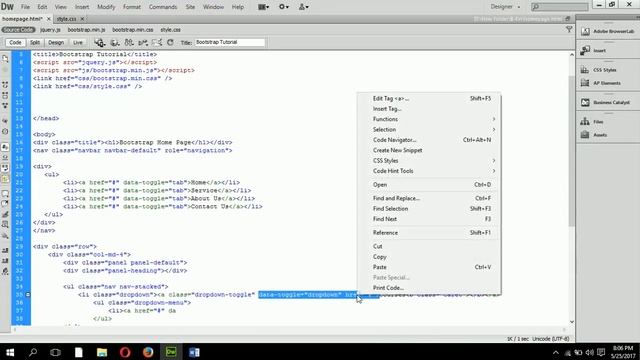This screenshot has height=360, width=640.
Task: Toggle Line Numbers in coding toolbar
Action: pos(5,147)
